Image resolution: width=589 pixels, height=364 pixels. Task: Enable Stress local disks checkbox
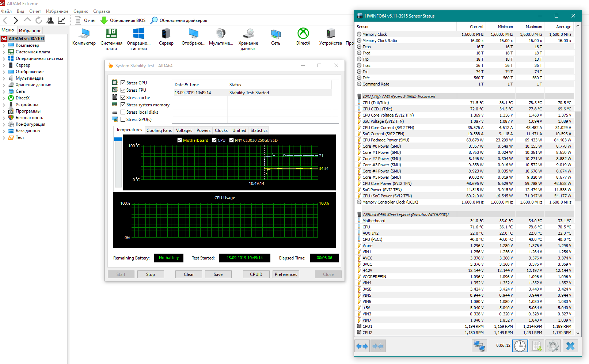coord(123,112)
